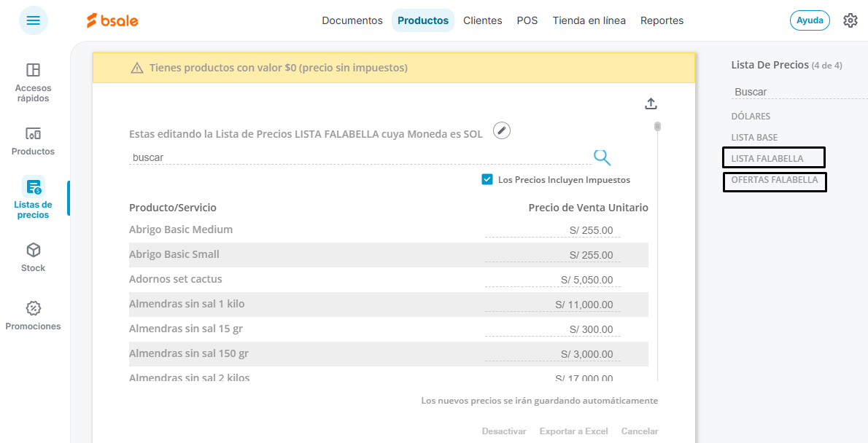This screenshot has height=443, width=868.
Task: Open the settings gear icon
Action: tap(850, 20)
